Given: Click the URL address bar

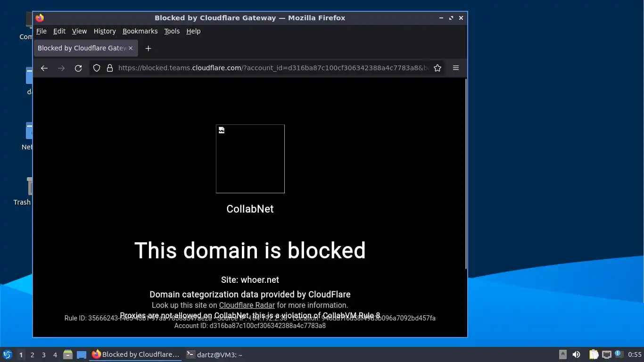Looking at the screenshot, I should [273, 68].
